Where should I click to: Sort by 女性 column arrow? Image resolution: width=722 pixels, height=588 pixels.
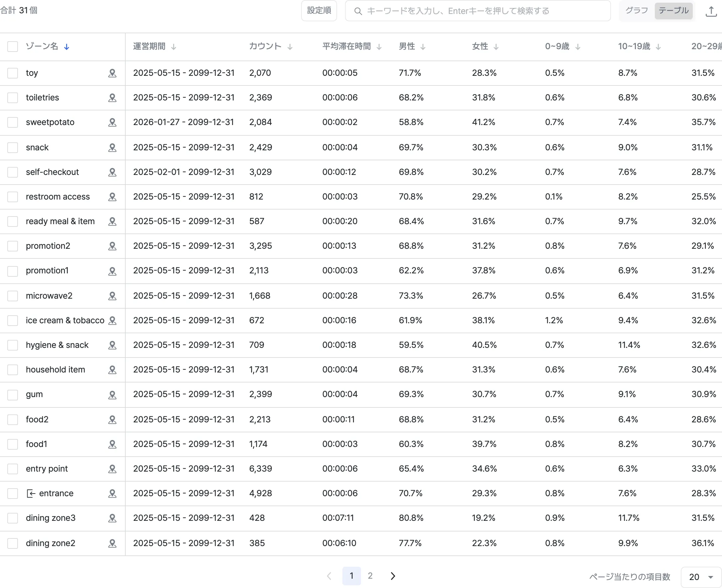click(x=496, y=47)
